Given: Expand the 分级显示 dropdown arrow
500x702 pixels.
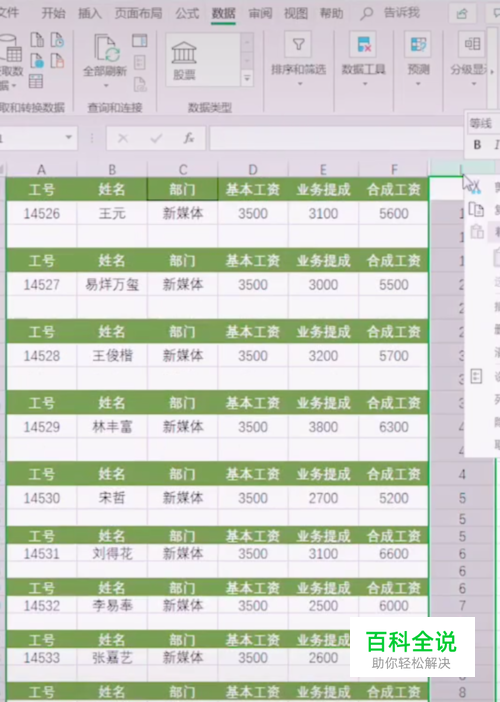Looking at the screenshot, I should (474, 84).
